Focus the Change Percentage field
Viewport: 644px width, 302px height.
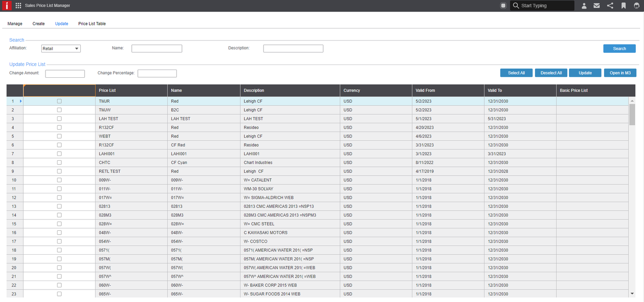pos(157,73)
